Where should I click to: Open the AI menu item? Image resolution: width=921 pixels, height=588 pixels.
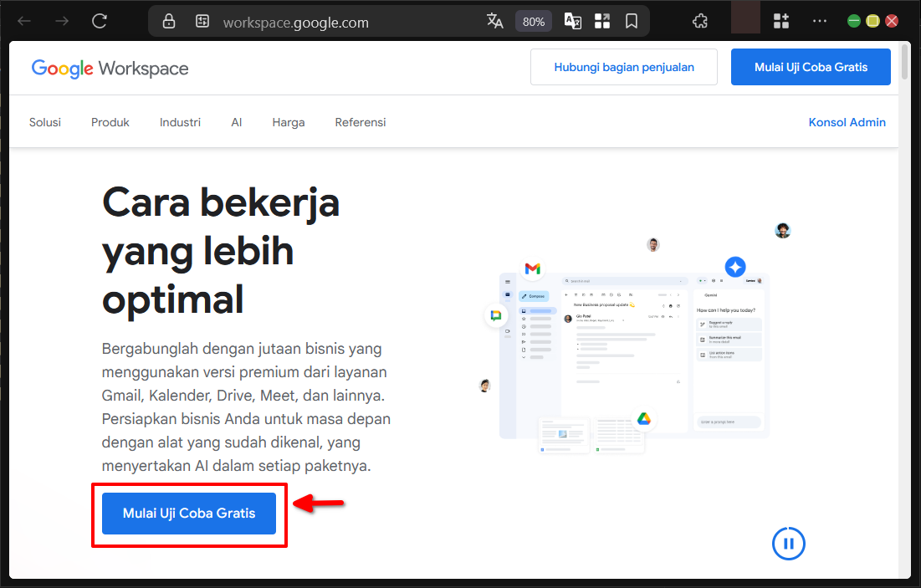click(x=236, y=122)
